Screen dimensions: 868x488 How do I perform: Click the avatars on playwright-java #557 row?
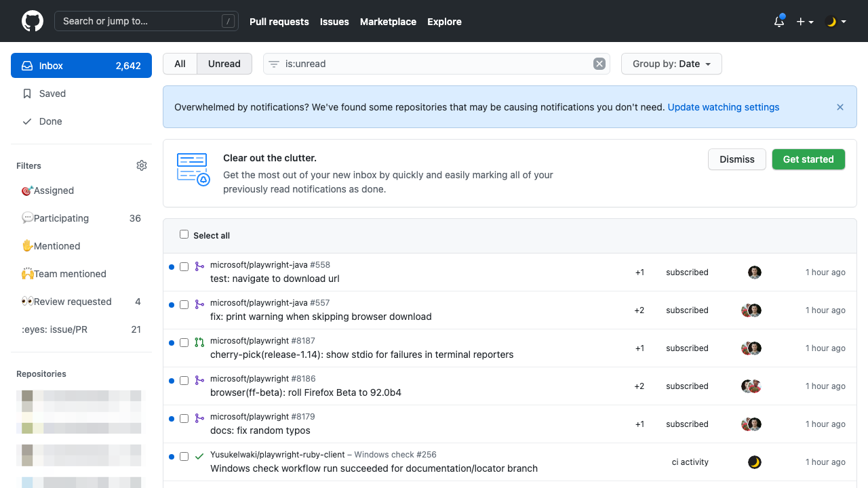coord(751,310)
